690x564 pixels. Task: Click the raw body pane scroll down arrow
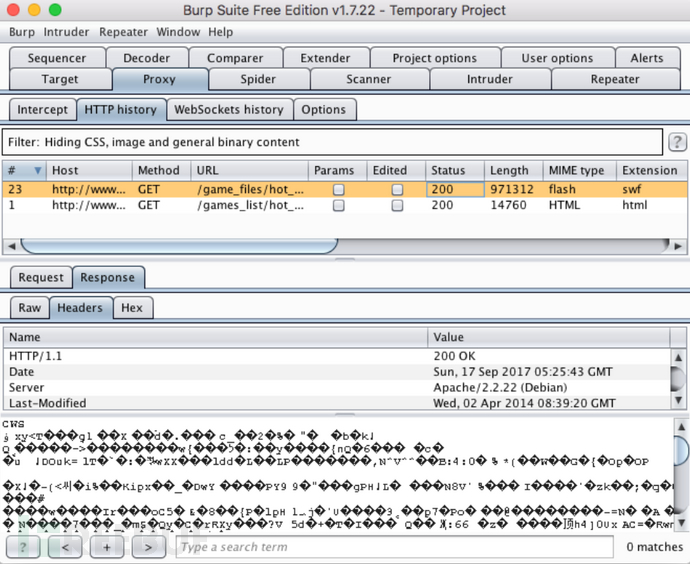click(x=681, y=523)
